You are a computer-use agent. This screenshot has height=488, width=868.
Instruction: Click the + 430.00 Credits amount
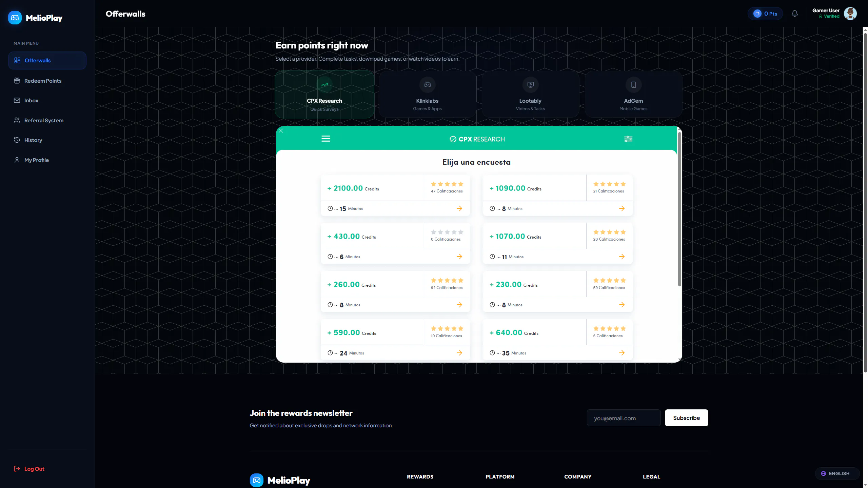click(x=351, y=237)
